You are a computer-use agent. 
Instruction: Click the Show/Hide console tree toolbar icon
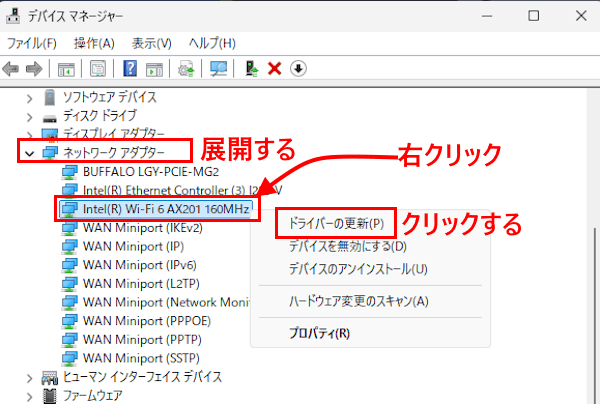pos(66,69)
